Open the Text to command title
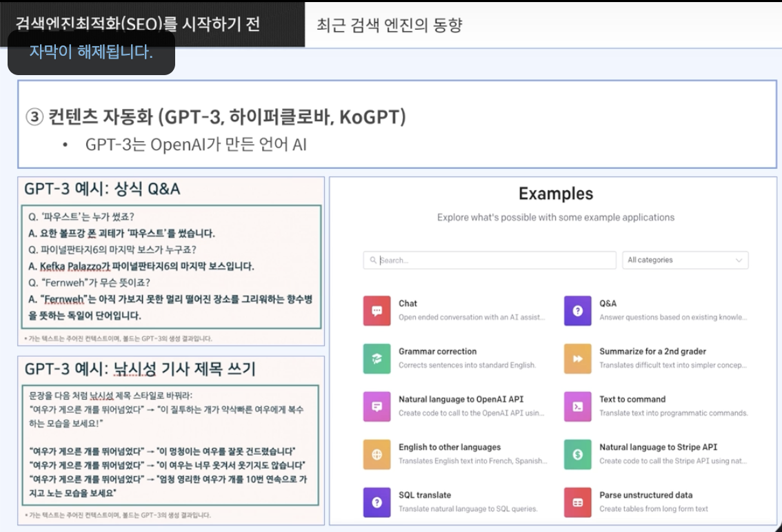 coord(632,399)
